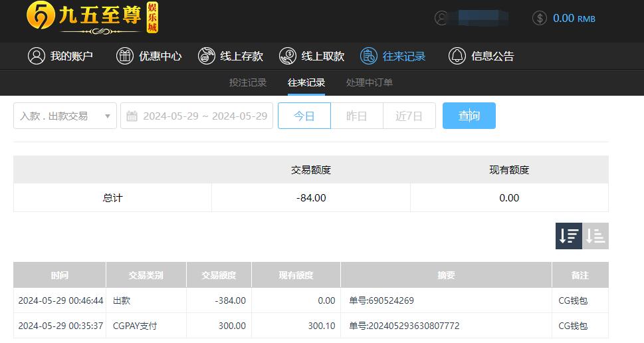Open 信息公告 menu item

click(481, 56)
